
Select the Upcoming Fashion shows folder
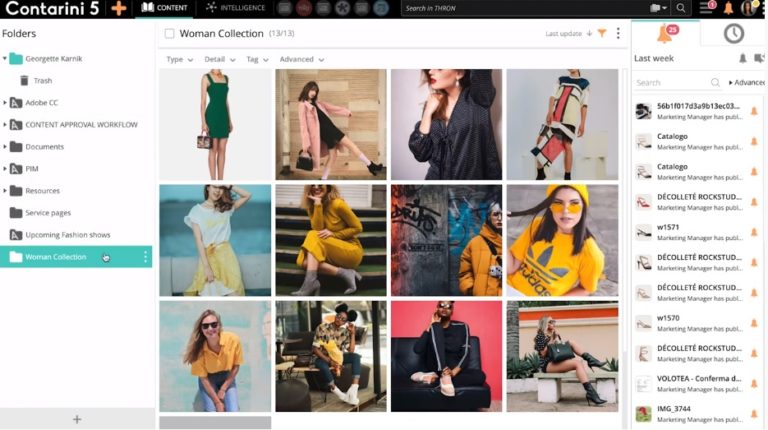[x=67, y=235]
